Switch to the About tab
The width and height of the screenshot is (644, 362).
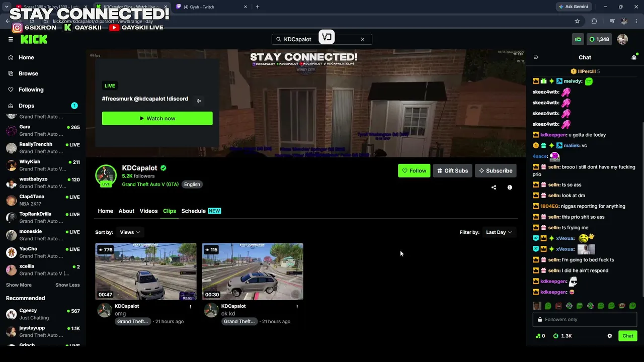[126, 211]
